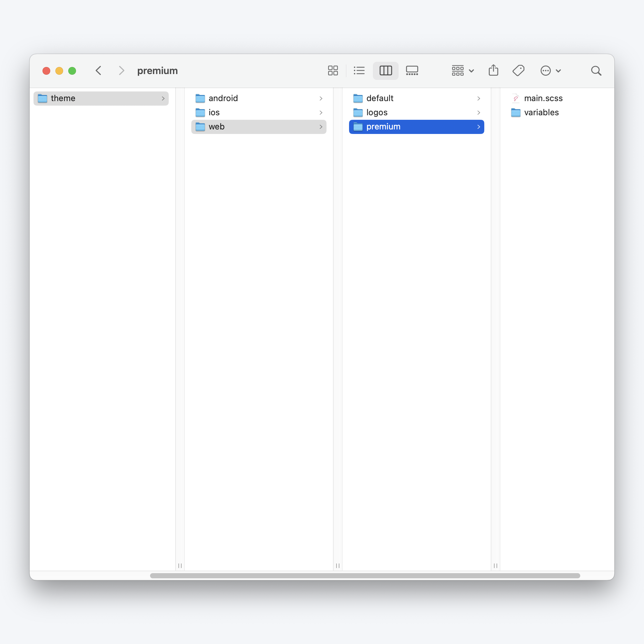Select the main.scss file
The height and width of the screenshot is (644, 644).
560,98
